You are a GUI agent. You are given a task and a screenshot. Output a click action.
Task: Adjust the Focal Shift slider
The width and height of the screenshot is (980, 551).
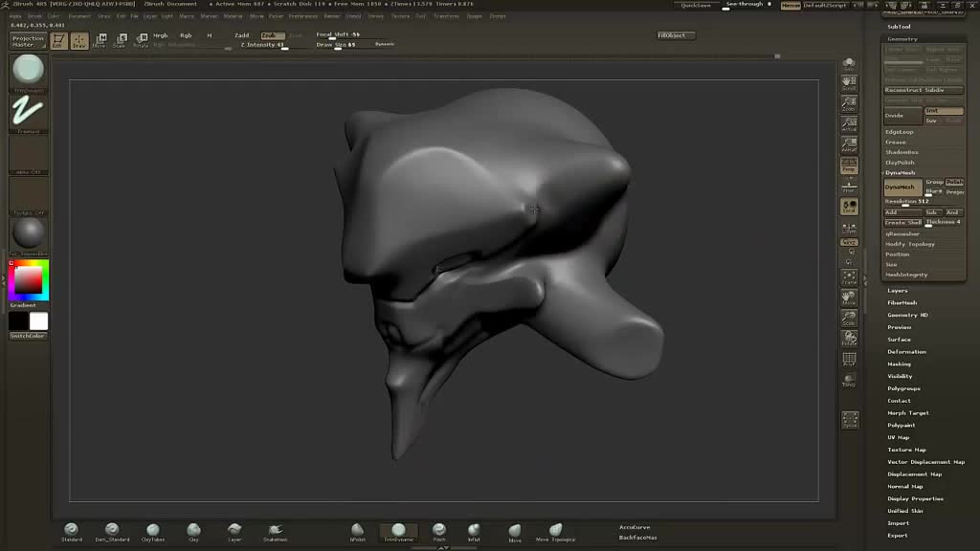pos(338,35)
